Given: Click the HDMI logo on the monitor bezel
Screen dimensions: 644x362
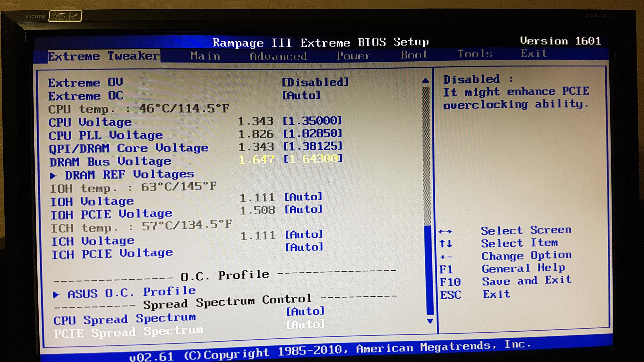Looking at the screenshot, I should point(35,17).
